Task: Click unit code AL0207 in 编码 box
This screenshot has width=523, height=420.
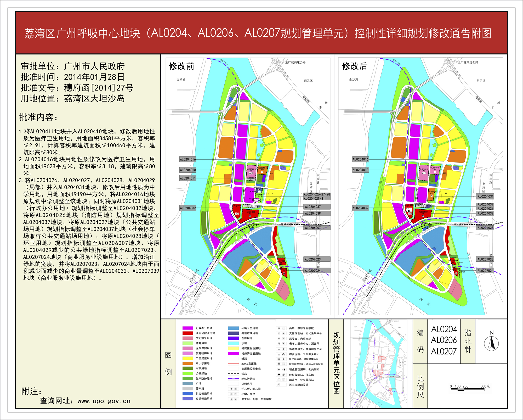Action: coord(444,351)
